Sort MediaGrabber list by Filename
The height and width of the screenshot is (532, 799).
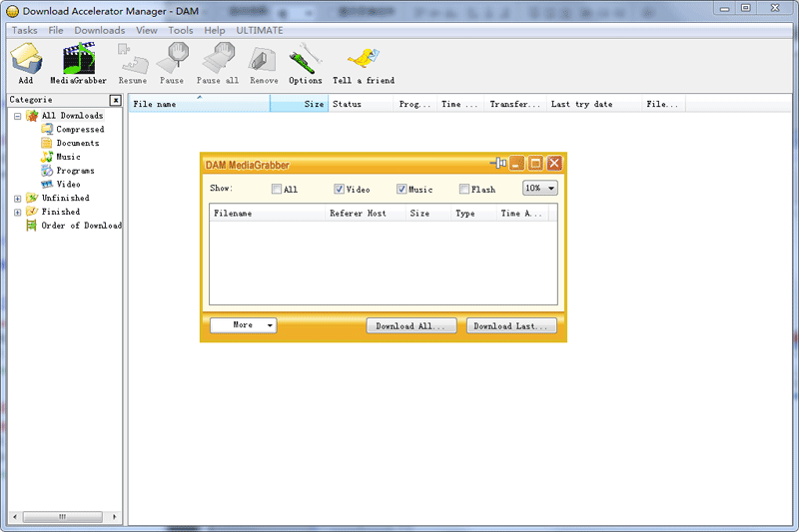coord(268,214)
